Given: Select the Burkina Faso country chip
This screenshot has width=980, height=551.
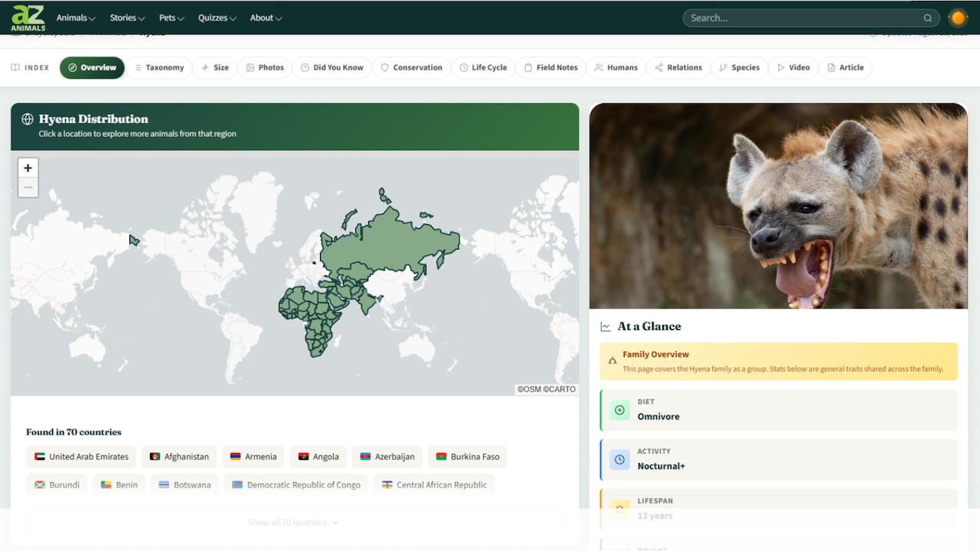Looking at the screenshot, I should click(x=468, y=457).
